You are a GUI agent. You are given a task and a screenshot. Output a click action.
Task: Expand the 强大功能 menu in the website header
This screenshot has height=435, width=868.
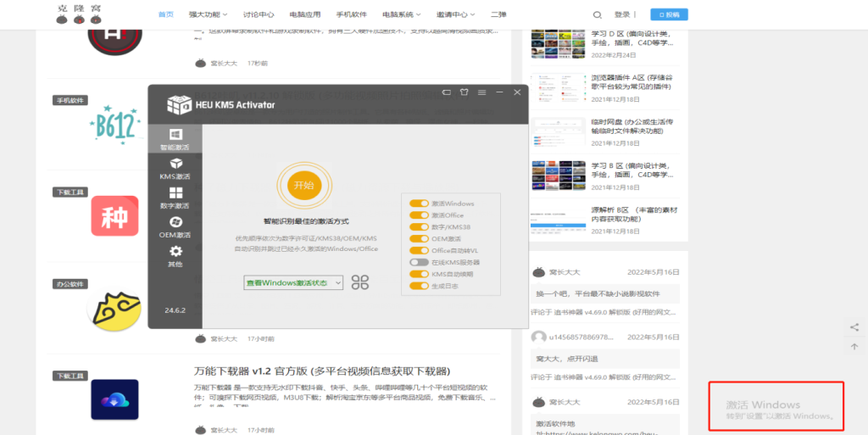click(x=208, y=14)
